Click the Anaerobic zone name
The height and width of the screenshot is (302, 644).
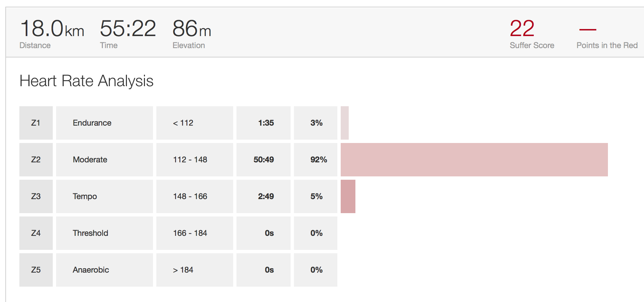[91, 270]
